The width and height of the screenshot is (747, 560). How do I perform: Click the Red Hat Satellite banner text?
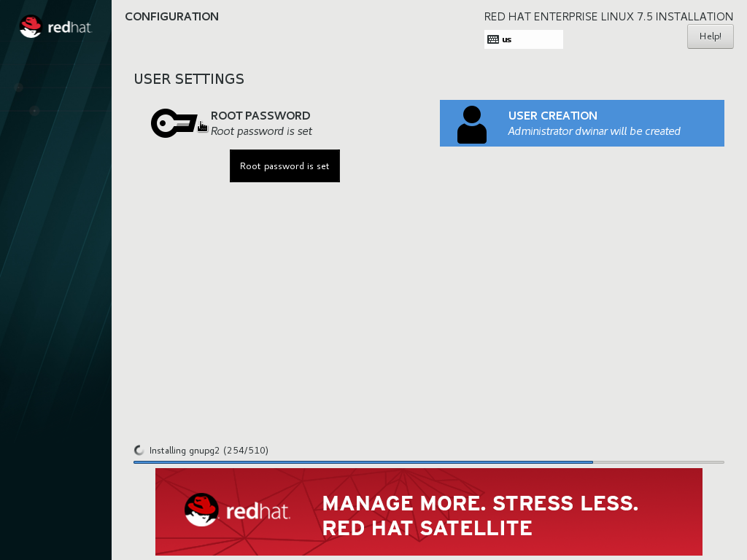tap(480, 516)
